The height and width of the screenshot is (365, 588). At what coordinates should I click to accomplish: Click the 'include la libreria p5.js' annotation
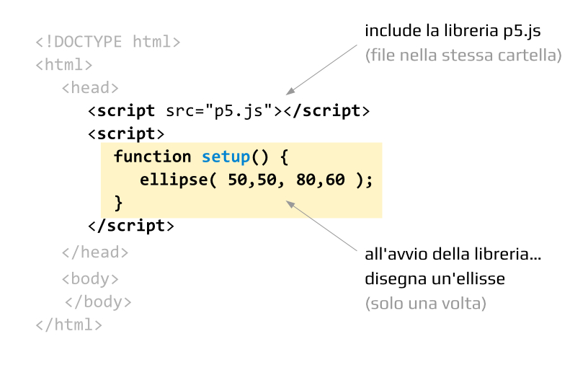[x=453, y=31]
